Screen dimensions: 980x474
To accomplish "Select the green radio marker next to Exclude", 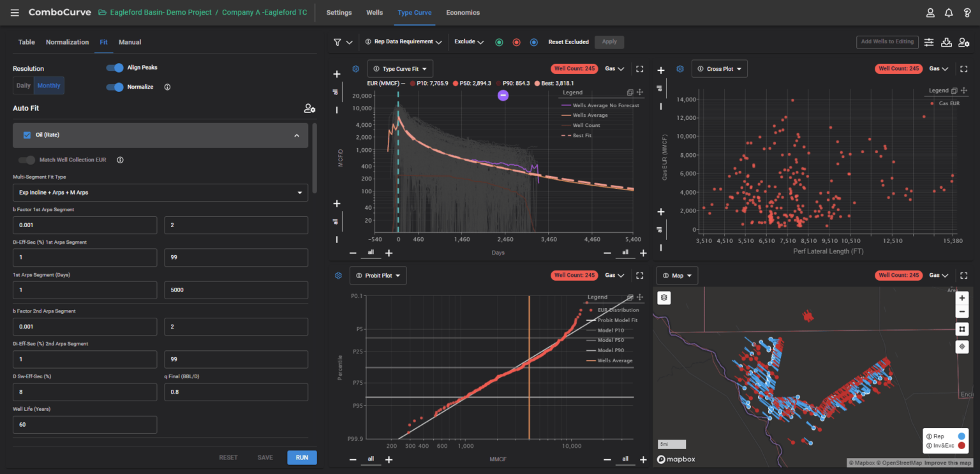I will (498, 41).
